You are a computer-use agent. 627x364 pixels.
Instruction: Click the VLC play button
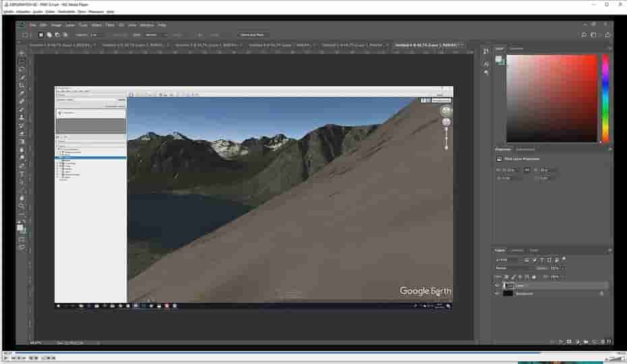tap(5, 358)
